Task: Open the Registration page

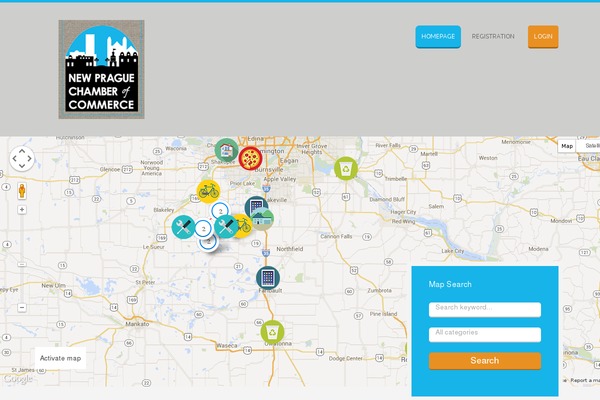Action: [x=493, y=36]
